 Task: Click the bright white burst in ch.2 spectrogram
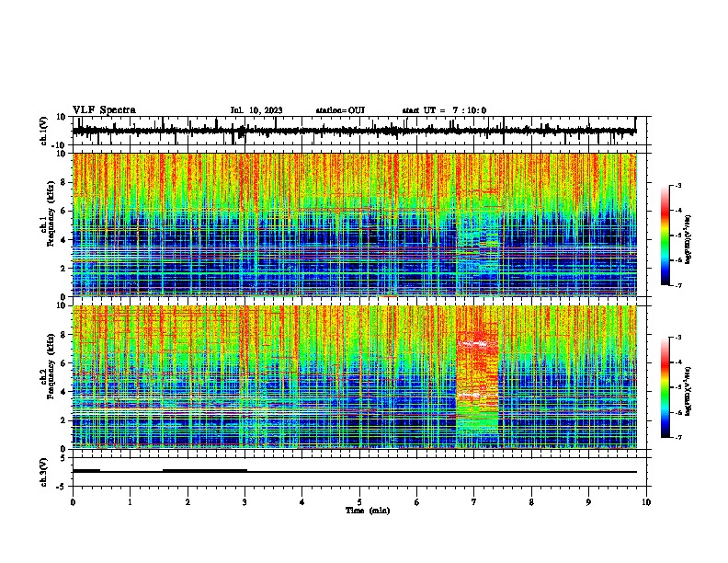click(x=472, y=344)
